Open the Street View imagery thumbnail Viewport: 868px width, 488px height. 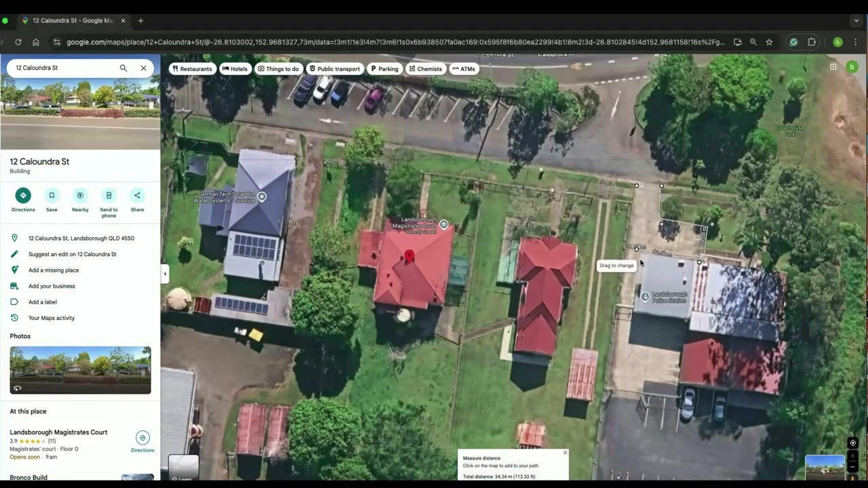825,467
